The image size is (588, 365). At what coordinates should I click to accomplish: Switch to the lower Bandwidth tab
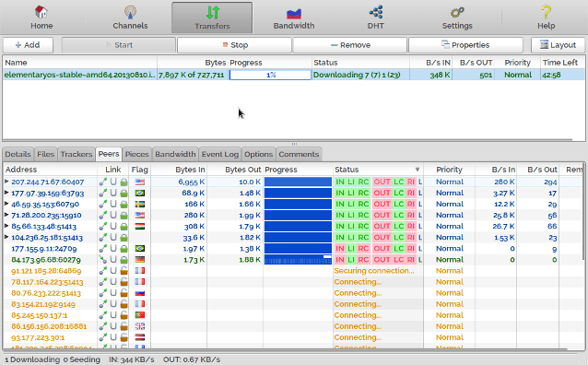coord(175,154)
